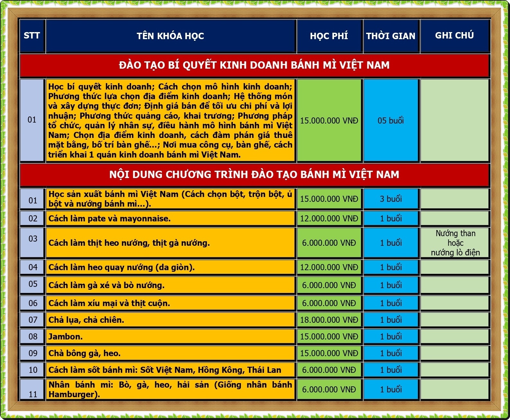Select the THỜI GIAN column header

tap(391, 36)
